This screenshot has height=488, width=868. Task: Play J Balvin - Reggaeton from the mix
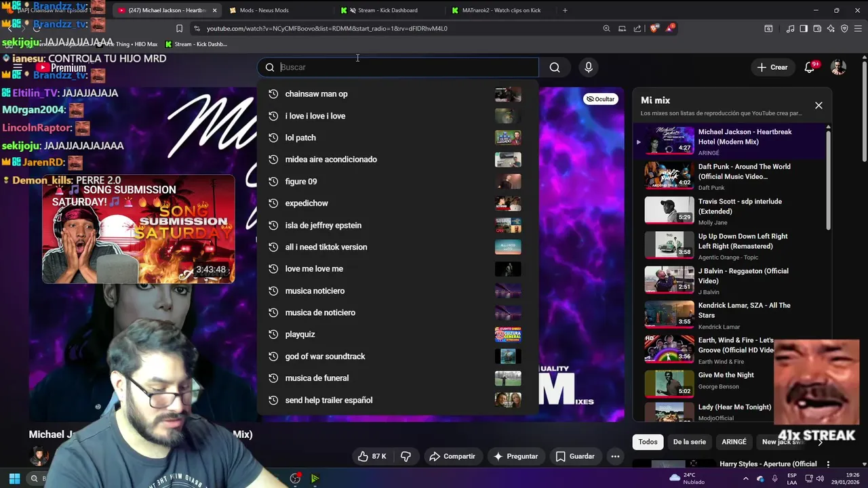729,280
